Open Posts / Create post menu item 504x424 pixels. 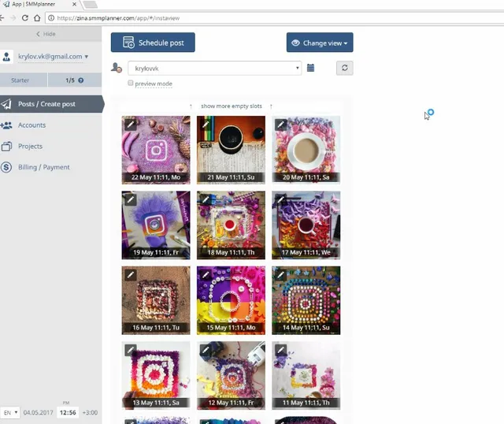pos(51,104)
